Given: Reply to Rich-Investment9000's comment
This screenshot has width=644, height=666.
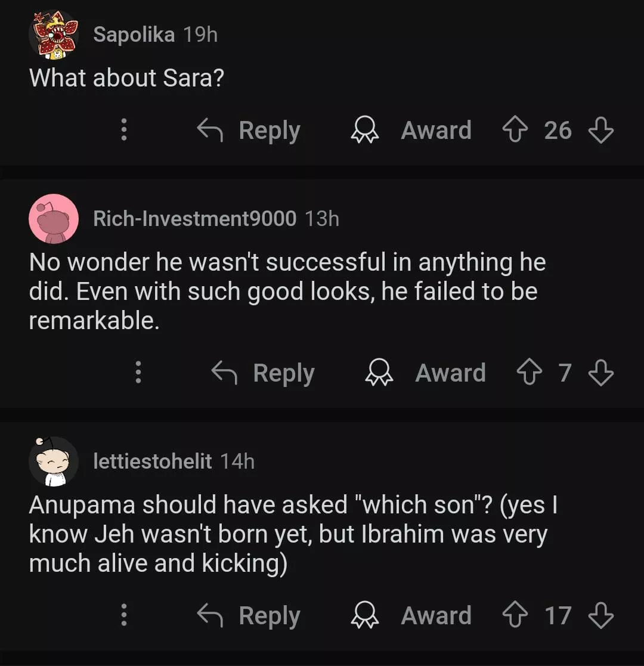Looking at the screenshot, I should (x=264, y=373).
